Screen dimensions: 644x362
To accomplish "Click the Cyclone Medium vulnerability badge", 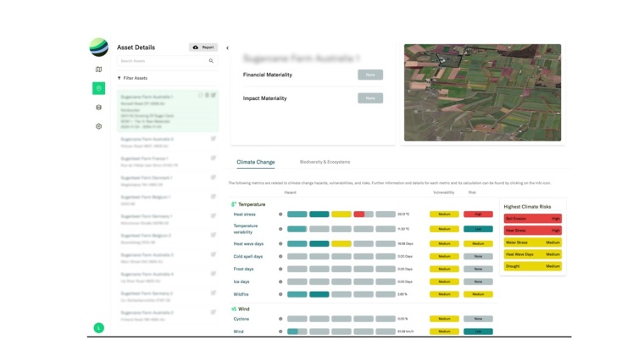I will point(444,319).
